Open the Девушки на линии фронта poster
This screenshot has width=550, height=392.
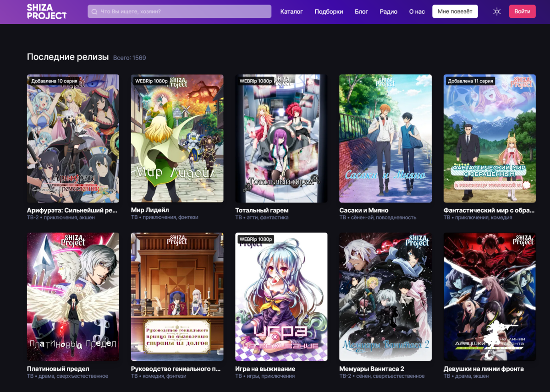click(x=489, y=297)
